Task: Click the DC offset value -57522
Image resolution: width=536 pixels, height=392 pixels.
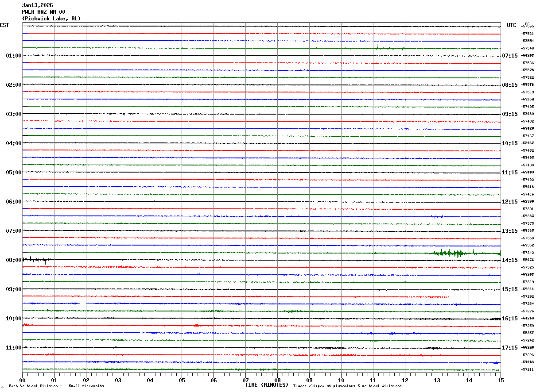Action: click(x=528, y=77)
